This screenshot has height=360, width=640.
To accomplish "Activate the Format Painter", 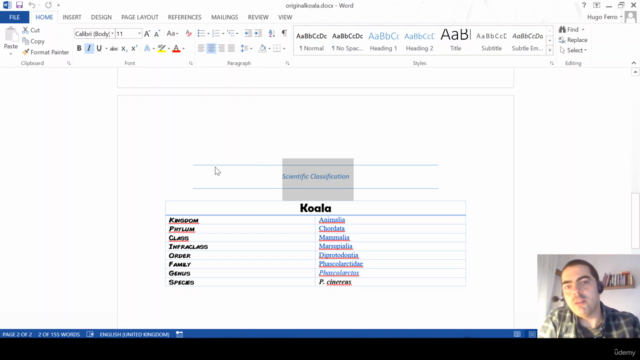I will tap(45, 52).
